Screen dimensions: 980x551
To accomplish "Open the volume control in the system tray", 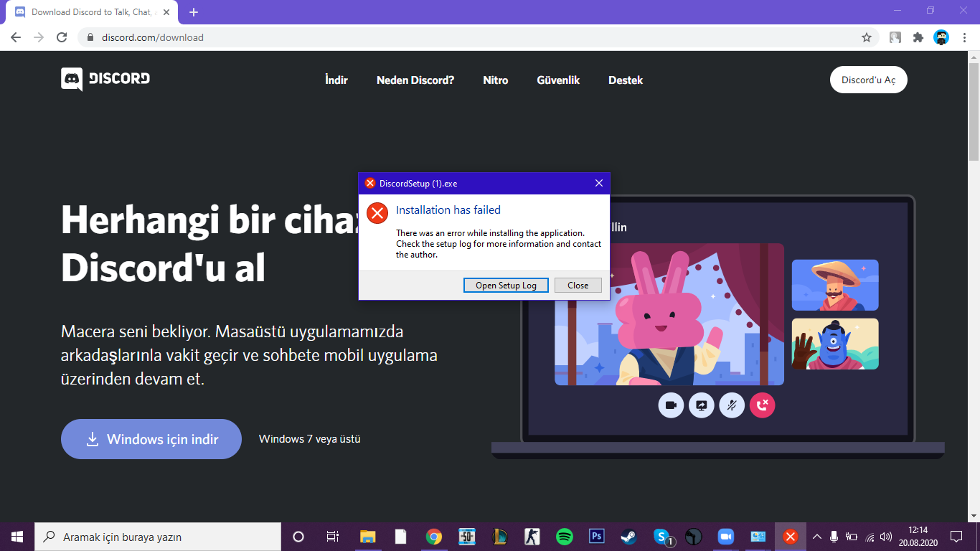I will click(886, 537).
